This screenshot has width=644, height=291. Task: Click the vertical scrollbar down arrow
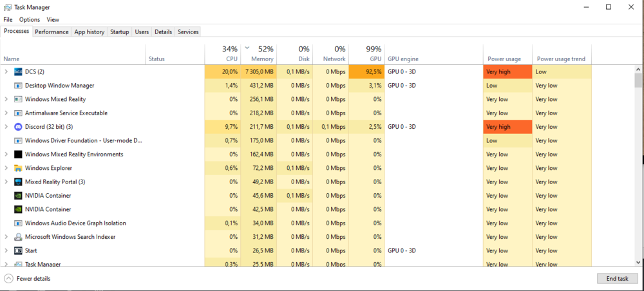click(x=638, y=262)
